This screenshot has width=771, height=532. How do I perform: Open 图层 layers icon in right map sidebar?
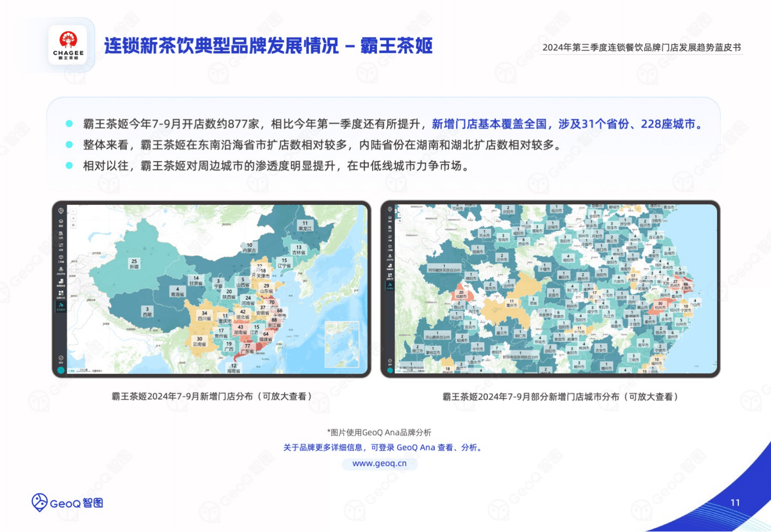[390, 219]
